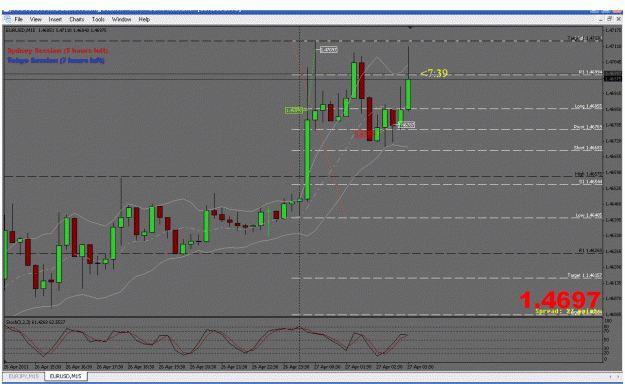The image size is (625, 384).
Task: Click the Short level label
Action: [588, 148]
